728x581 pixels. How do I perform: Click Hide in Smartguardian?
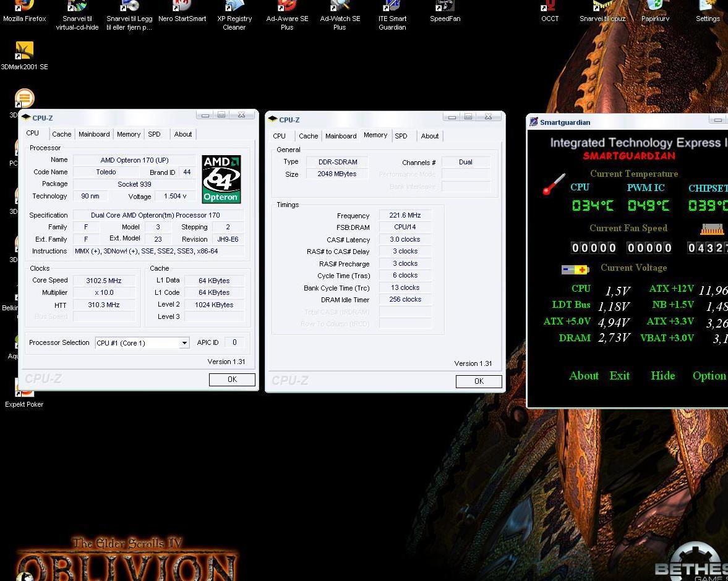pos(663,375)
